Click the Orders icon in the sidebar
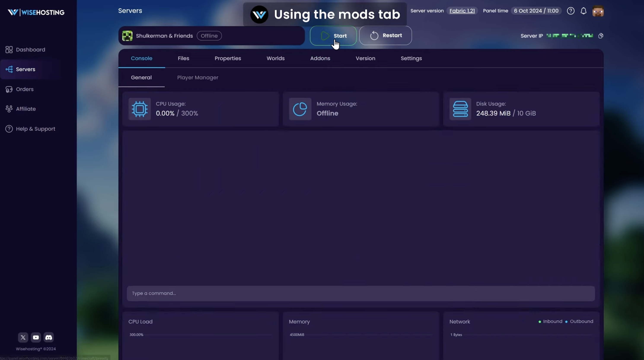This screenshot has width=644, height=360. [x=9, y=89]
